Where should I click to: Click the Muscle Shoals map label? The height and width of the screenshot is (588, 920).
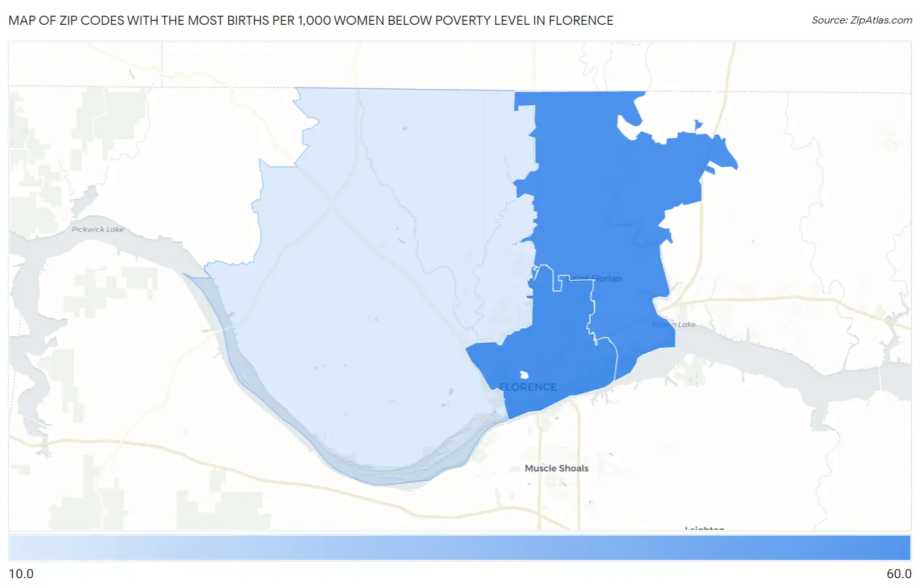(556, 468)
